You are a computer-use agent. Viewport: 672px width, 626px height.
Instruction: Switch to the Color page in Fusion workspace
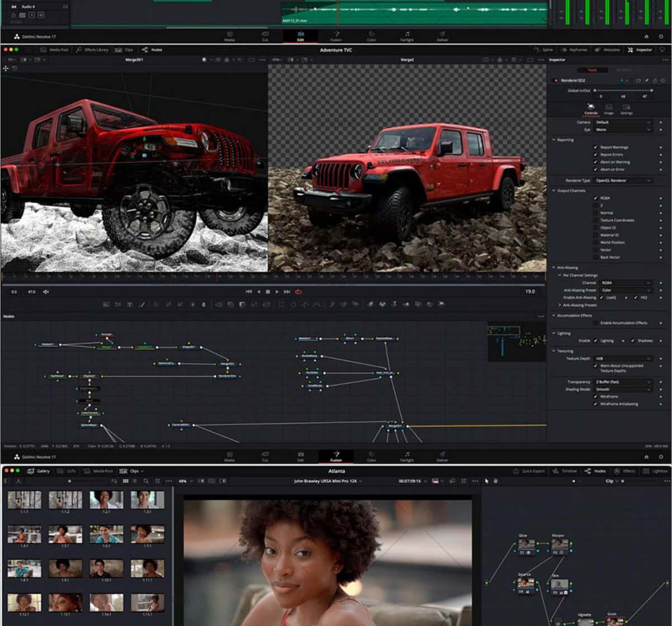371,457
